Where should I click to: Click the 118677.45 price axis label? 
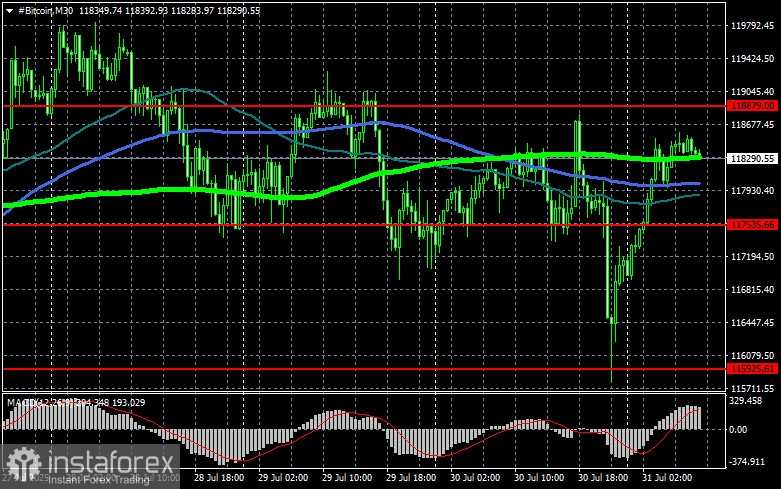point(752,124)
